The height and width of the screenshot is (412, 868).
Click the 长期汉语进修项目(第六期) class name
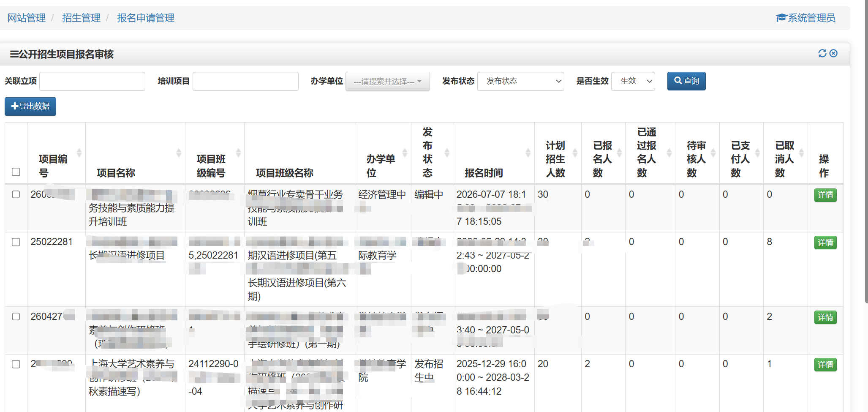297,289
